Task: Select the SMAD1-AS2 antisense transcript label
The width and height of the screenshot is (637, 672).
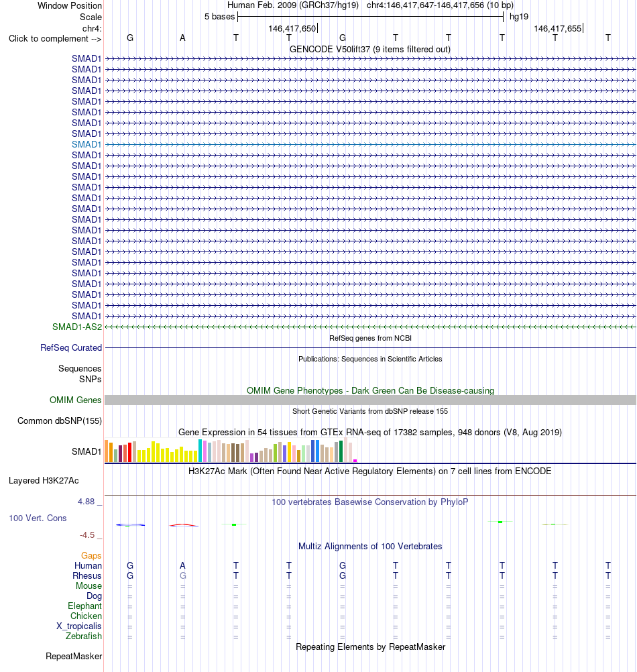Action: tap(77, 327)
